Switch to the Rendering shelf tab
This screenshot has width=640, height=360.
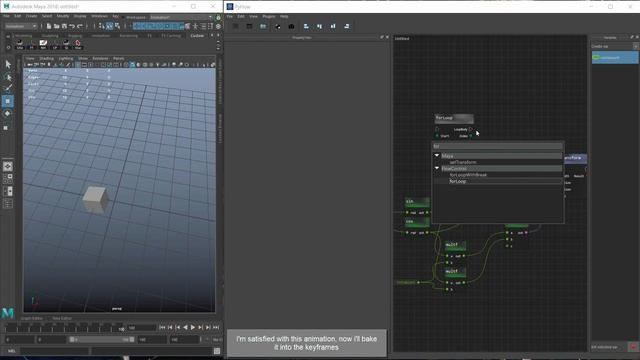pos(129,36)
